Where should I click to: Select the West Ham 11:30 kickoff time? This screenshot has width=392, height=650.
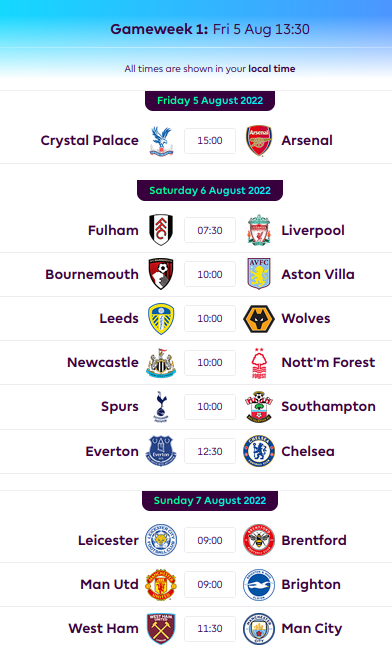[210, 628]
